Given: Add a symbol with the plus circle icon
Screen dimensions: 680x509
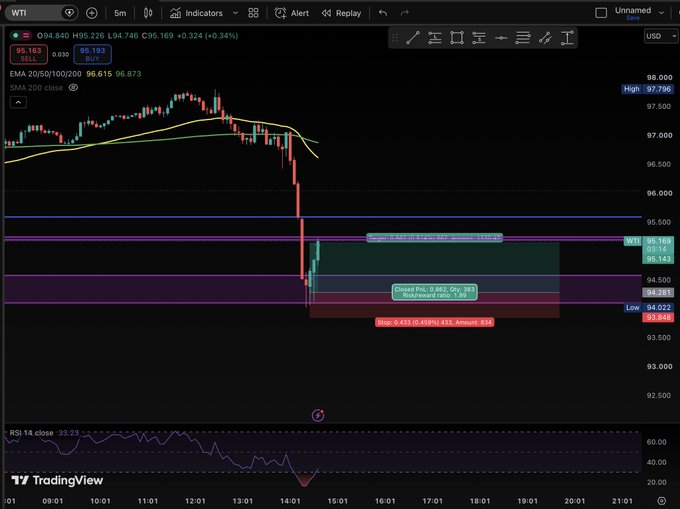Looking at the screenshot, I should point(92,13).
